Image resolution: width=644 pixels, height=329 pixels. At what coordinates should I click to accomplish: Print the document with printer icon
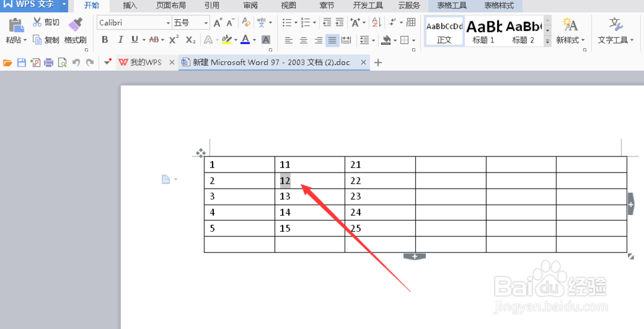(49, 63)
